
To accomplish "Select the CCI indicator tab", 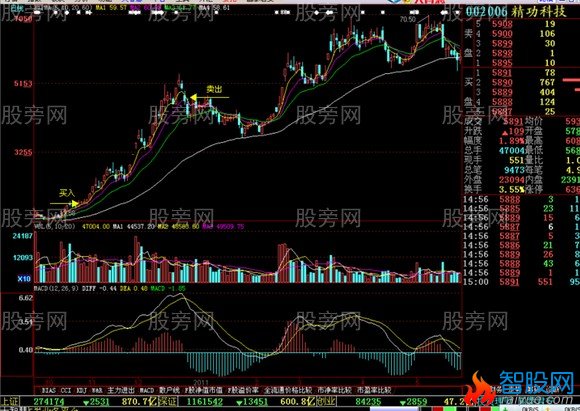I will click(66, 390).
